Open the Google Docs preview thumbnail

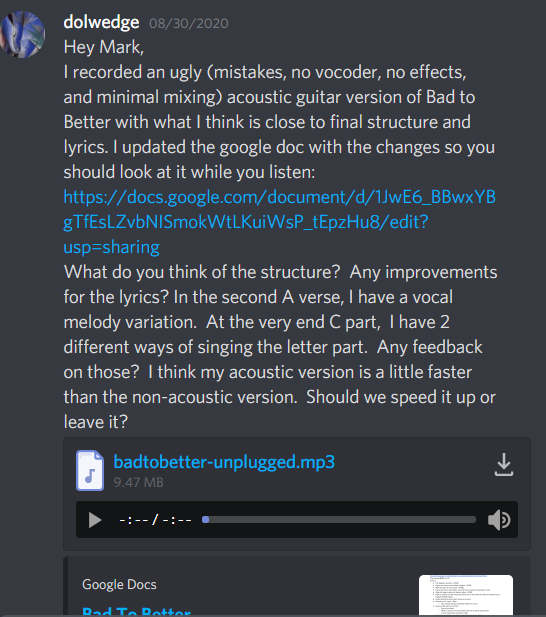pos(466,595)
